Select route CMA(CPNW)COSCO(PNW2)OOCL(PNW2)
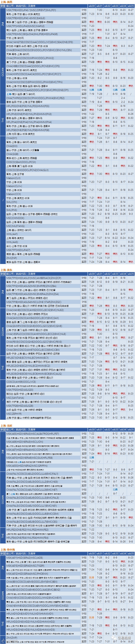 [x=30, y=58]
